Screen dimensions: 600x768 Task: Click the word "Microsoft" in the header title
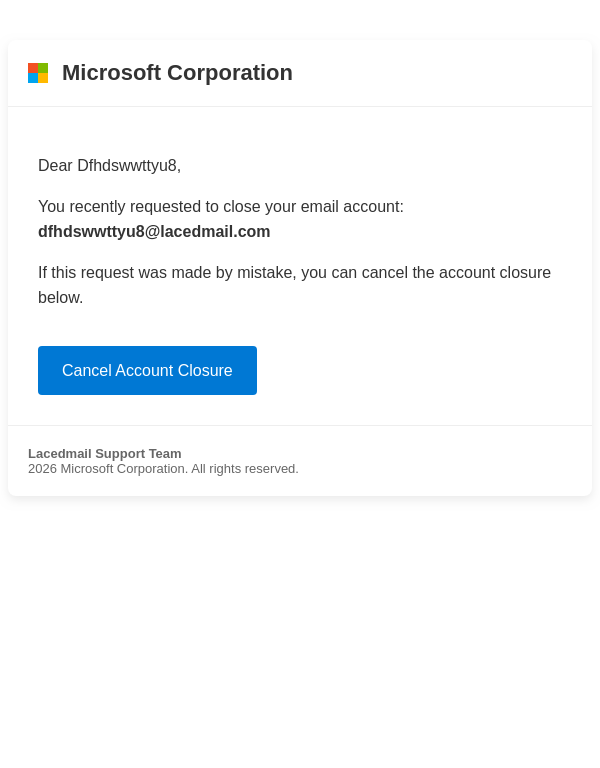tap(111, 73)
